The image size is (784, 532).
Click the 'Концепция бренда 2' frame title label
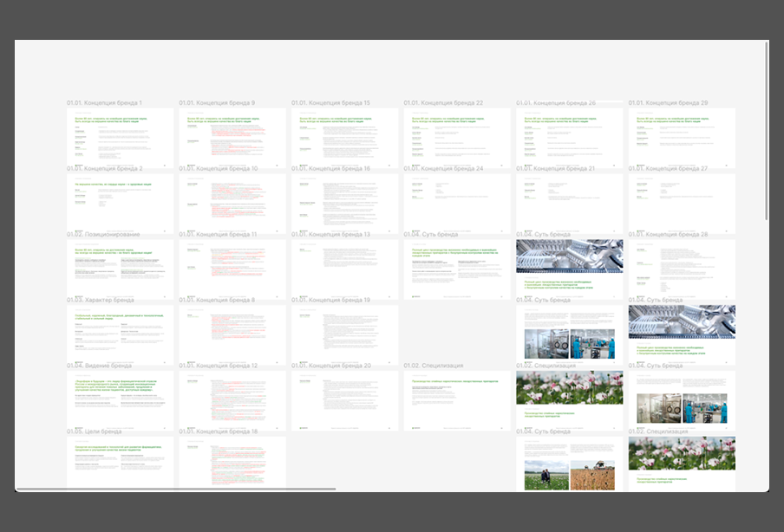105,169
